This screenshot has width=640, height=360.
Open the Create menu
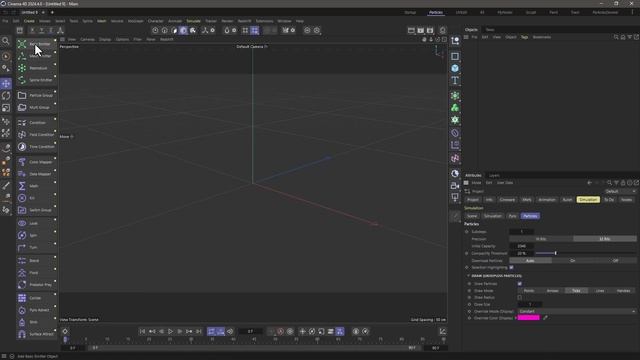(x=29, y=21)
